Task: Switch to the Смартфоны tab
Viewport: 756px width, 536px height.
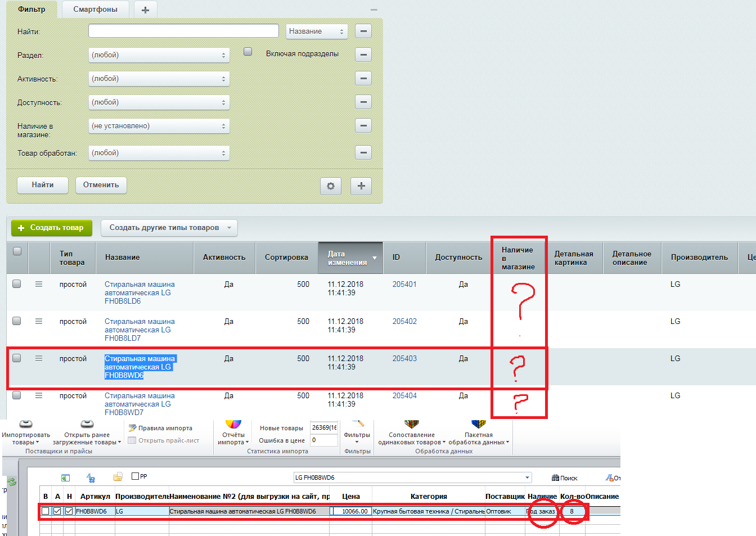Action: pyautogui.click(x=95, y=10)
